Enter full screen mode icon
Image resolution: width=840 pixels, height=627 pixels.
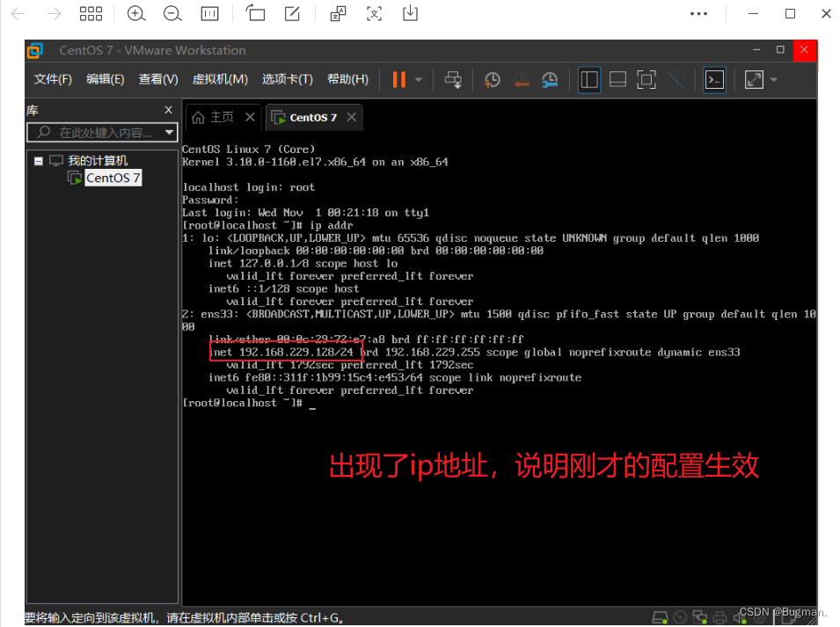tap(646, 80)
